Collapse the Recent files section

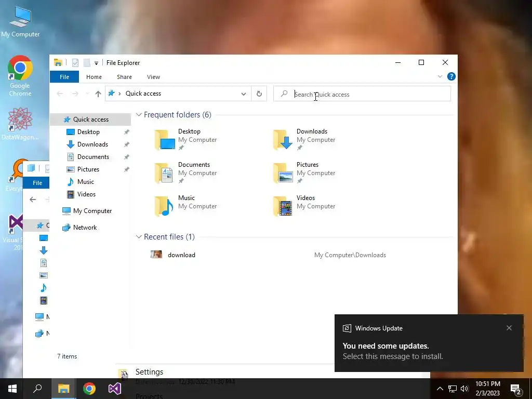pos(139,237)
